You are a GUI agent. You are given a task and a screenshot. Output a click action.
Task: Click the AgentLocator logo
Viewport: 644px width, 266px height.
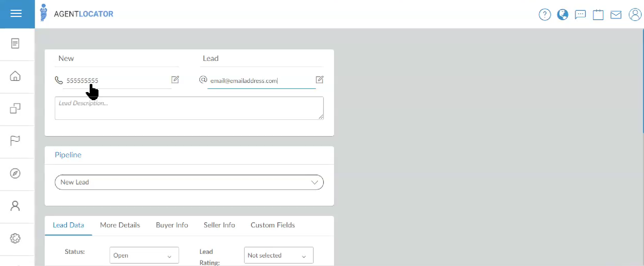(x=76, y=13)
